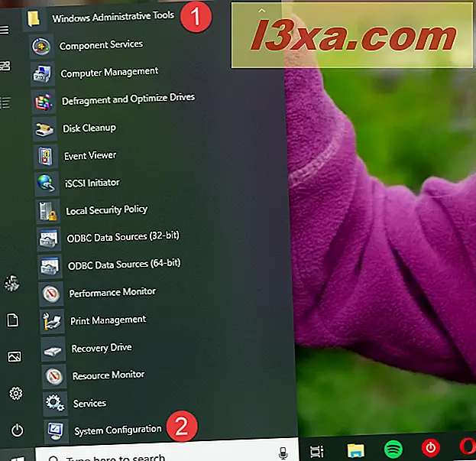Click the red power app taskbar icon
Viewport: 476px width, 461px height.
click(x=430, y=448)
